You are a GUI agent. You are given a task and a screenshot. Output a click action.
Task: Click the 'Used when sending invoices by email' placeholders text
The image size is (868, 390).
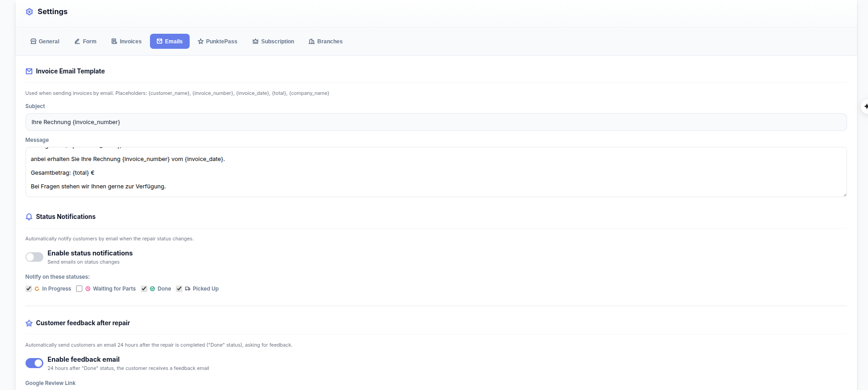[177, 93]
